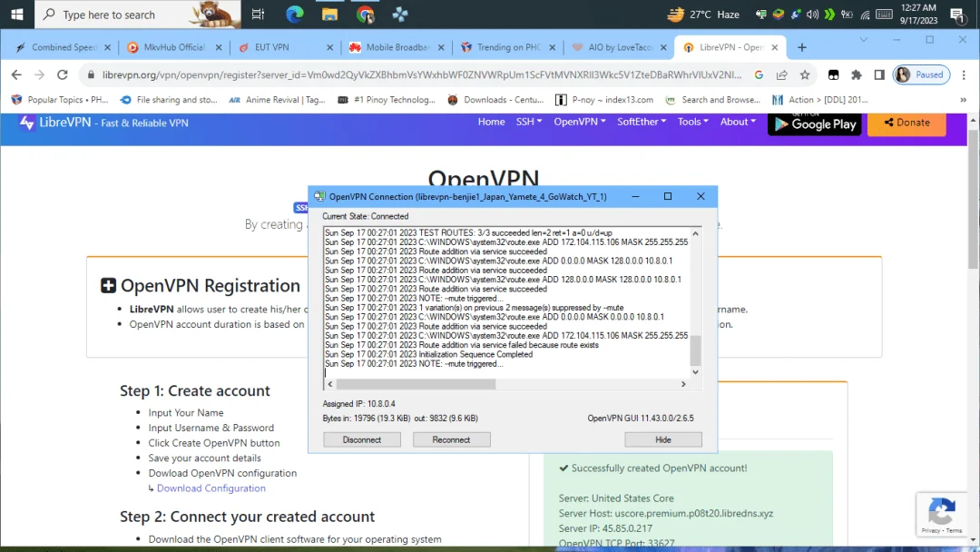Screen dimensions: 980x552
Task: Click the volume speaker icon in the system tray
Action: [x=812, y=14]
